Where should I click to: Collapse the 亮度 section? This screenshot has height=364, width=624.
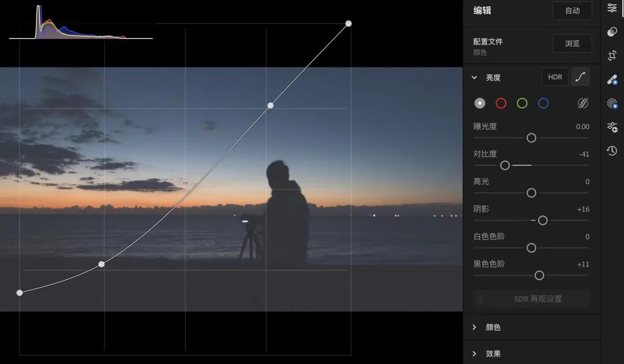474,77
